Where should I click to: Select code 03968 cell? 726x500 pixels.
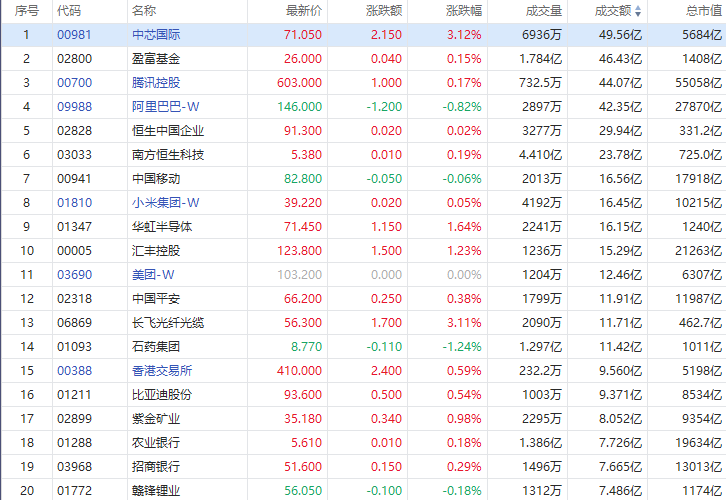tap(74, 467)
